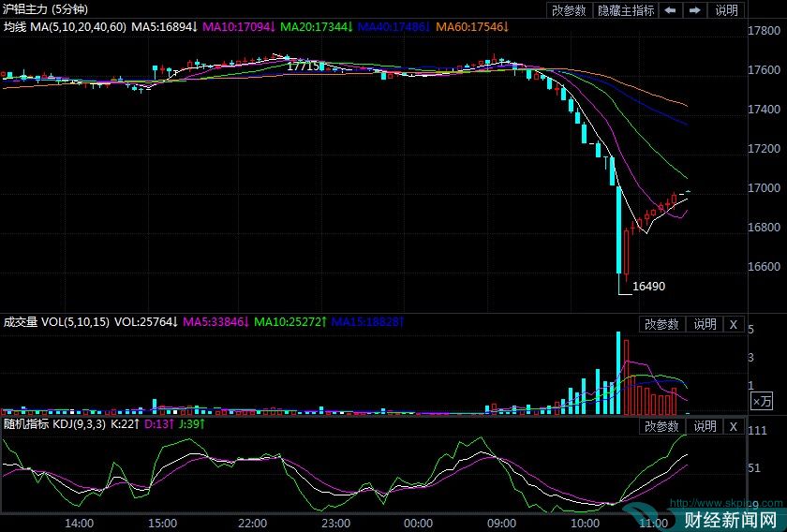Image resolution: width=787 pixels, height=532 pixels.
Task: Open 改参数 for the KDJ panel
Action: click(661, 426)
